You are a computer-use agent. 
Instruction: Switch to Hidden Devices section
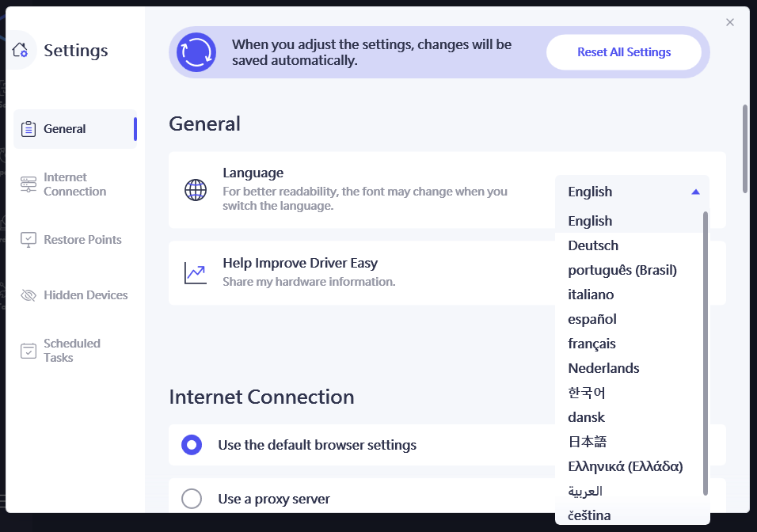(x=86, y=295)
